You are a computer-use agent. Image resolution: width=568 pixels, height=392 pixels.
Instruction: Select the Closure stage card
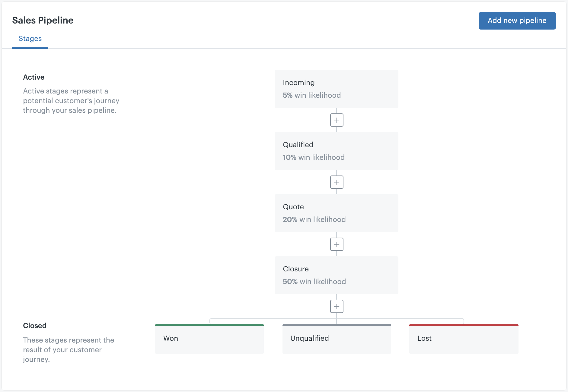[336, 275]
